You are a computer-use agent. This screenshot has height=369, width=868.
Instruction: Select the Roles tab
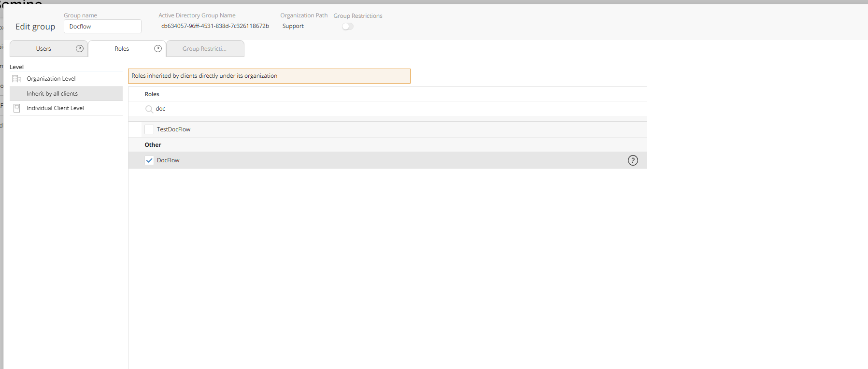(122, 49)
